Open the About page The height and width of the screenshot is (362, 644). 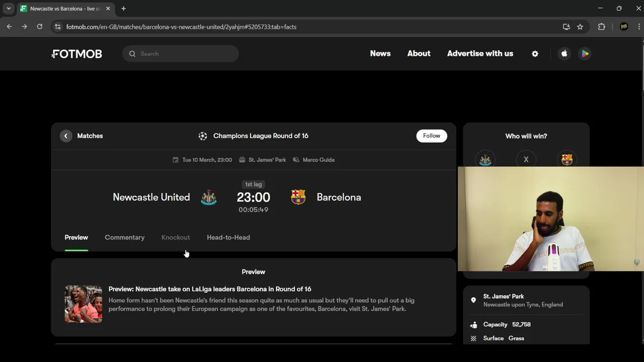click(419, 53)
